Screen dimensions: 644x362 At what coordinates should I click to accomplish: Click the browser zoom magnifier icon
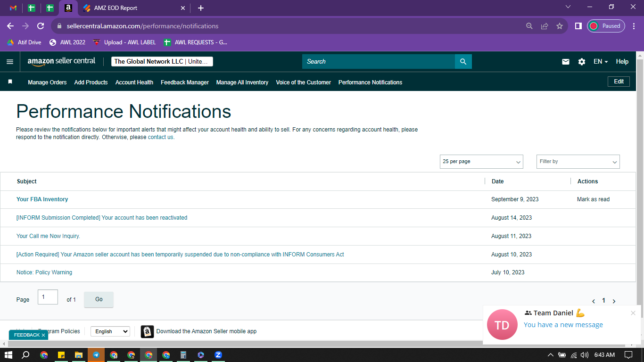click(529, 26)
